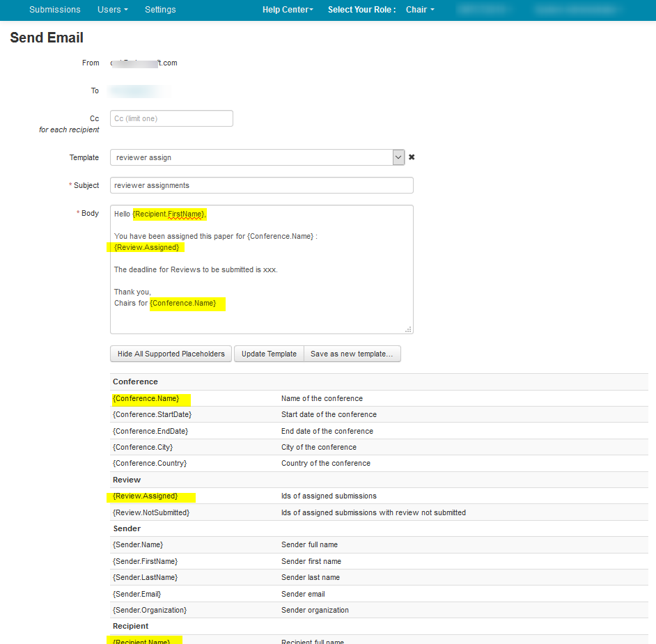Open the Chair role selector

[x=420, y=10]
